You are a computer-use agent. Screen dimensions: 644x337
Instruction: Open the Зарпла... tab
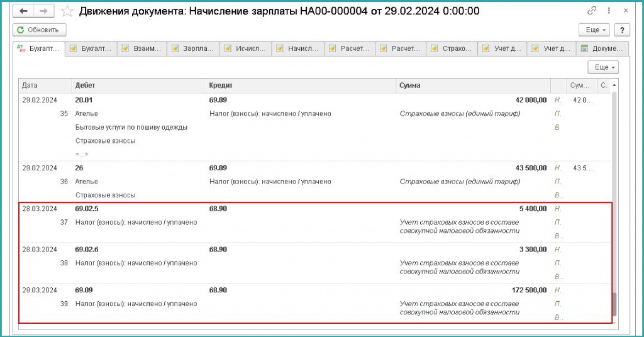(193, 48)
